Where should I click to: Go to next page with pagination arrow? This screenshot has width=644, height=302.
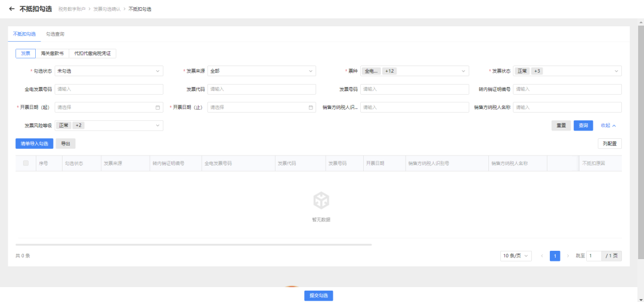pyautogui.click(x=568, y=256)
